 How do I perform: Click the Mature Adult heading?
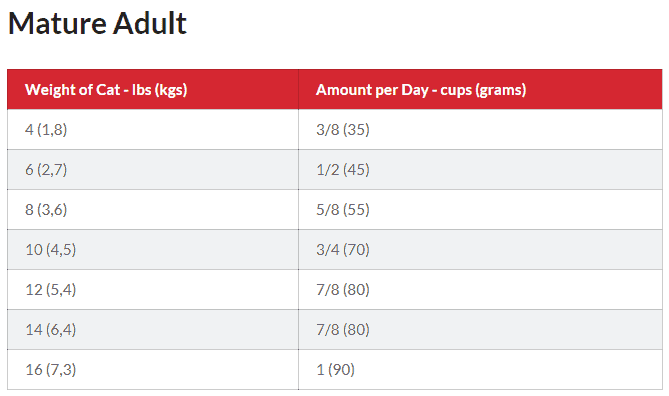tap(97, 23)
